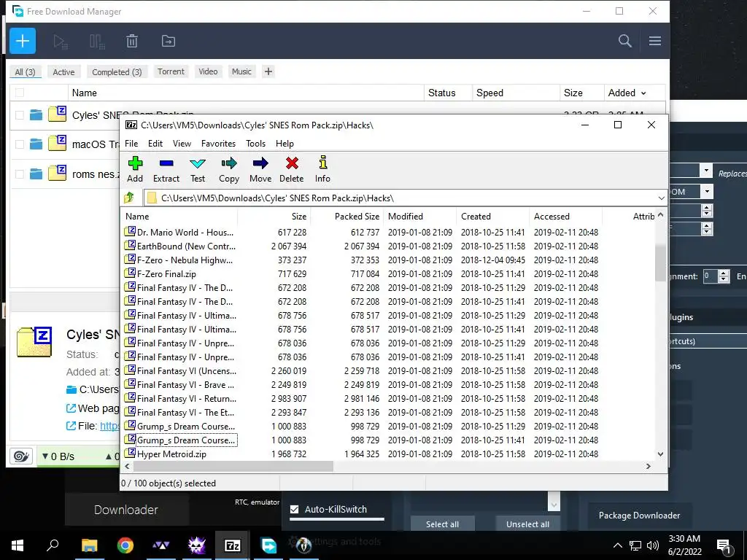The height and width of the screenshot is (560, 747).
Task: Click the Add download plus button
Action: (23, 41)
